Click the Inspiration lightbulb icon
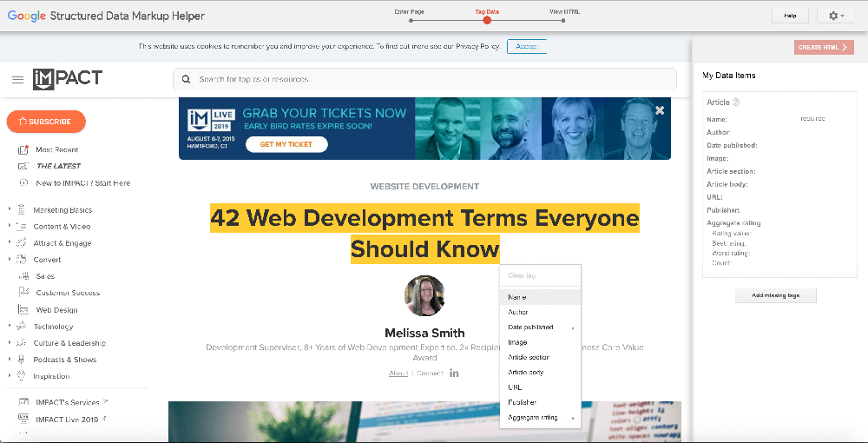The image size is (868, 443). coord(22,376)
